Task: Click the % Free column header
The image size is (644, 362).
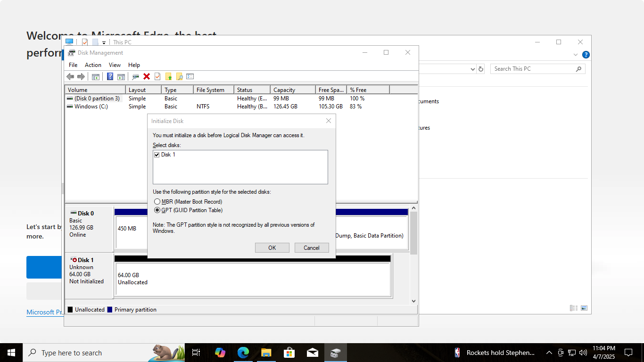Action: tap(368, 90)
